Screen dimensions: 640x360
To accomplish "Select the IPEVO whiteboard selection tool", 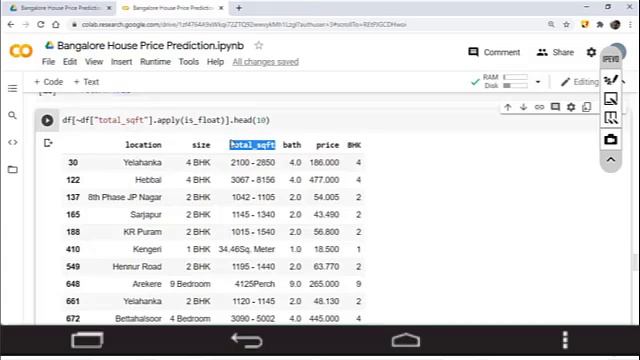I will tap(611, 99).
